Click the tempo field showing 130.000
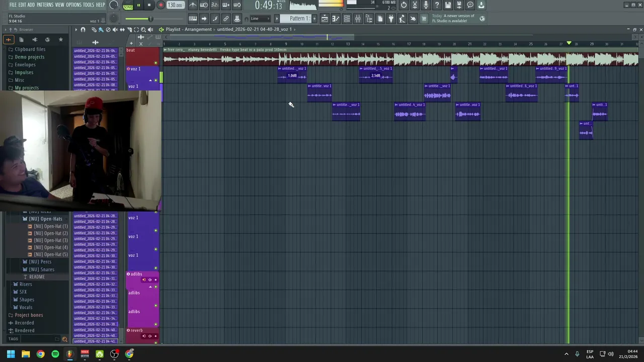The width and height of the screenshot is (644, 362). point(175,6)
